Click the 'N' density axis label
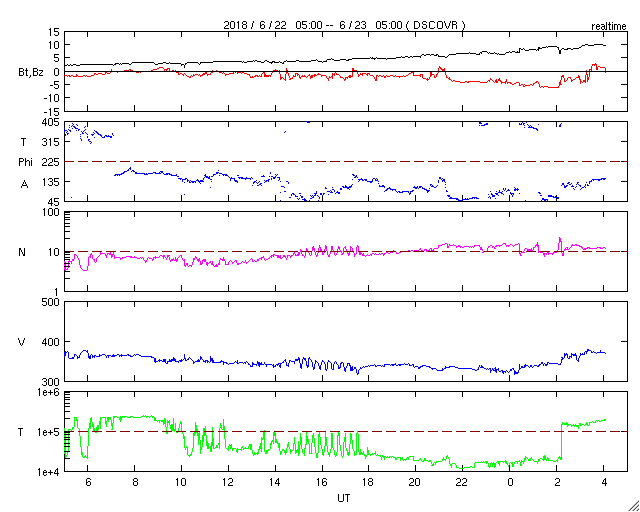Viewport: 640px width, 512px height. (x=22, y=252)
